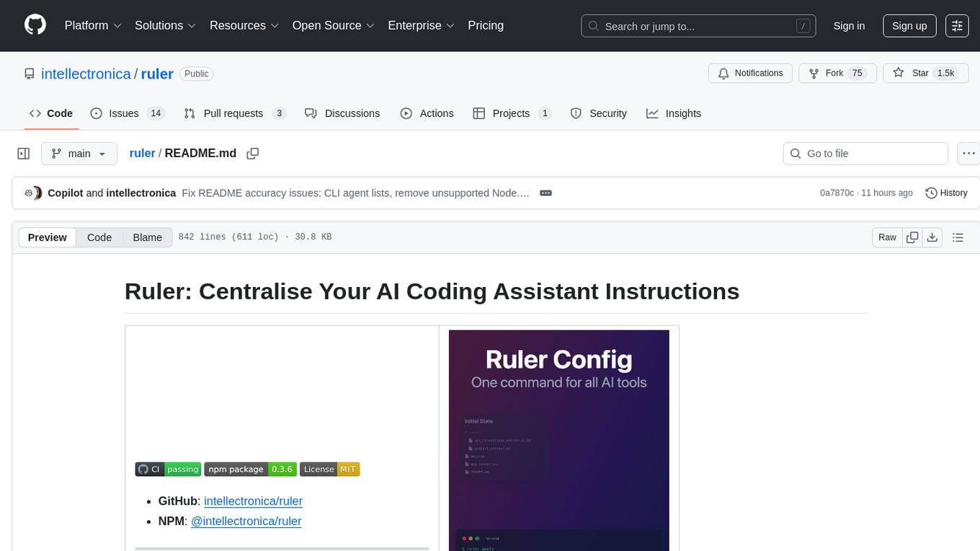The image size is (980, 551).
Task: Switch to the Pull requests tab
Action: pos(235,113)
